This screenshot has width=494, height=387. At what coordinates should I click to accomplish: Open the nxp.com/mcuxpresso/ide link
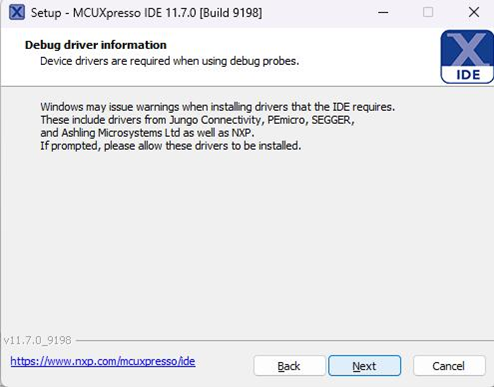[x=103, y=361]
